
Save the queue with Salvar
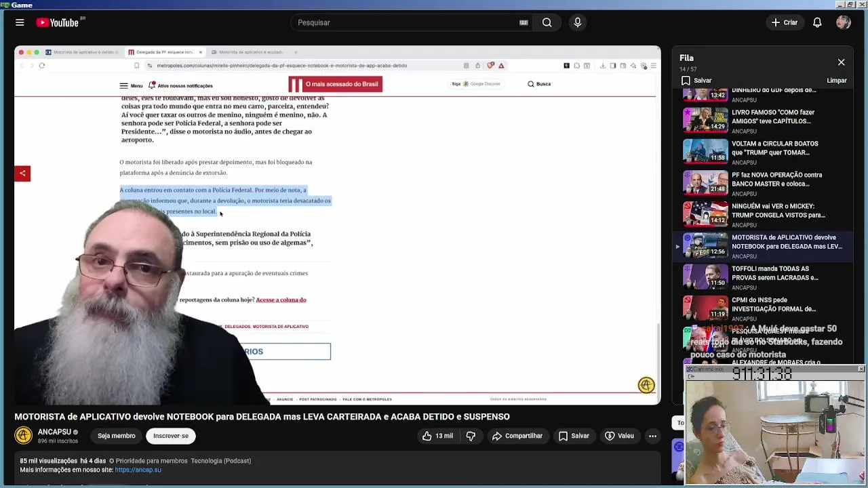[696, 80]
